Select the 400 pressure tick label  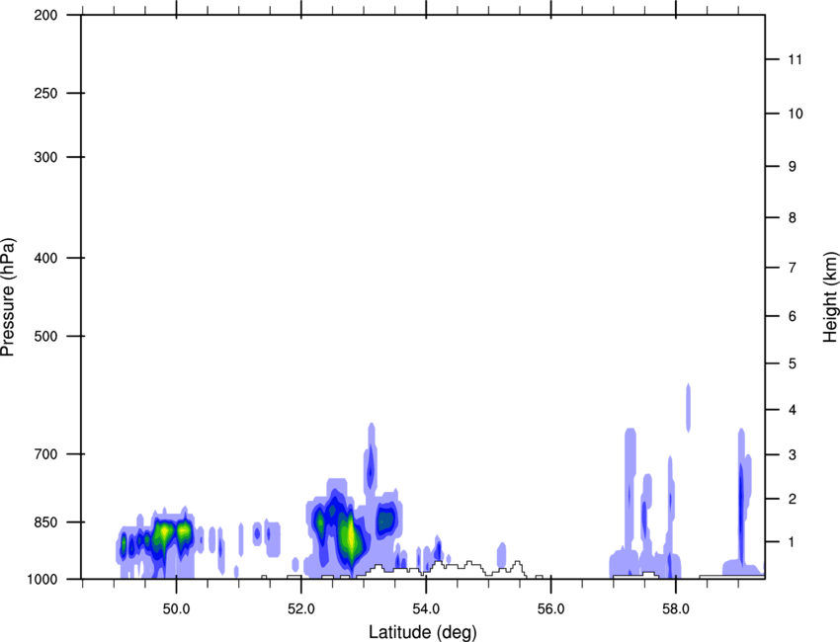pyautogui.click(x=45, y=258)
